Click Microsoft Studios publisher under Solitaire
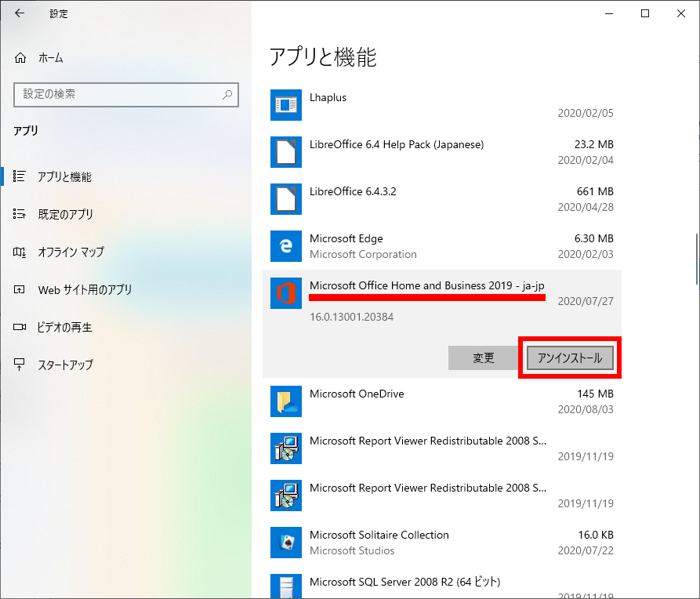Image resolution: width=700 pixels, height=599 pixels. click(x=352, y=550)
